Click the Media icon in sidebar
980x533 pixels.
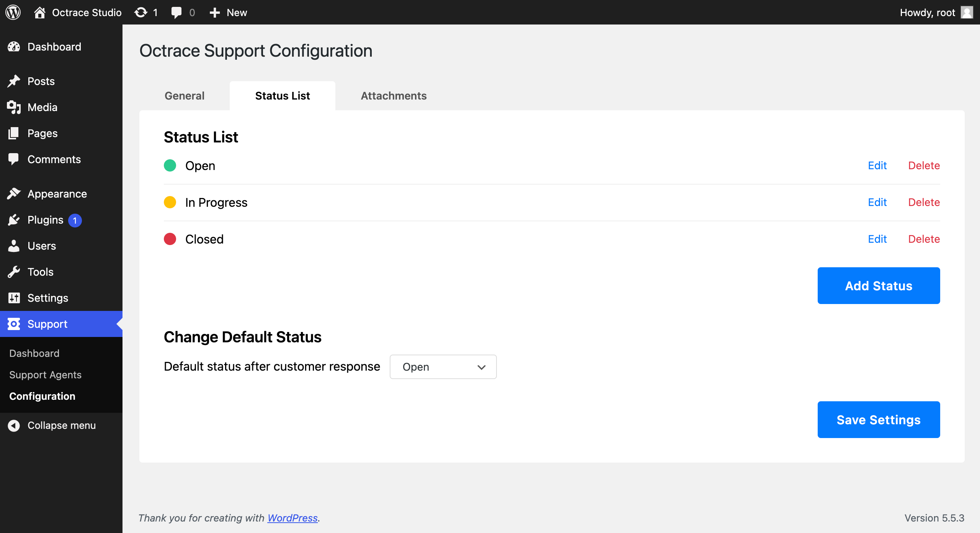pos(14,107)
